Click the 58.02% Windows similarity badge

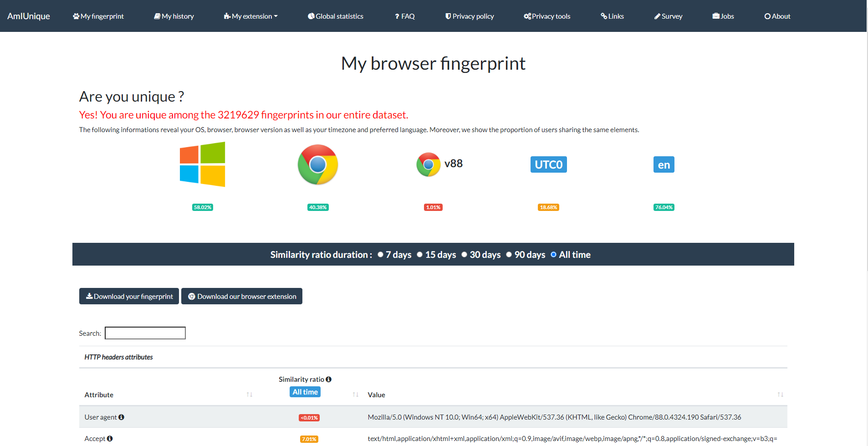[202, 207]
